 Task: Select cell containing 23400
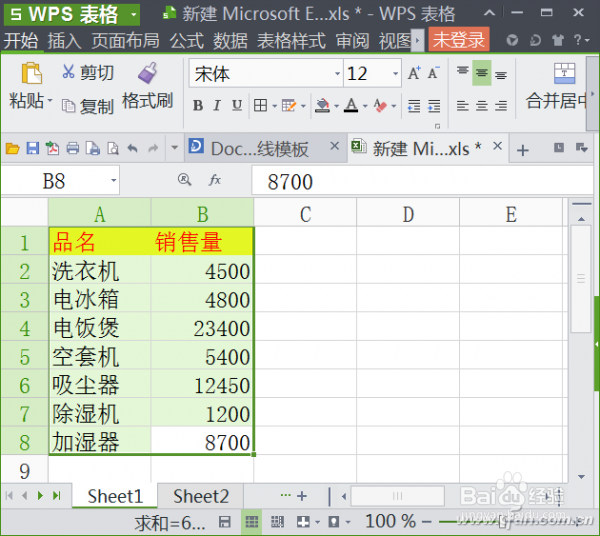point(202,328)
